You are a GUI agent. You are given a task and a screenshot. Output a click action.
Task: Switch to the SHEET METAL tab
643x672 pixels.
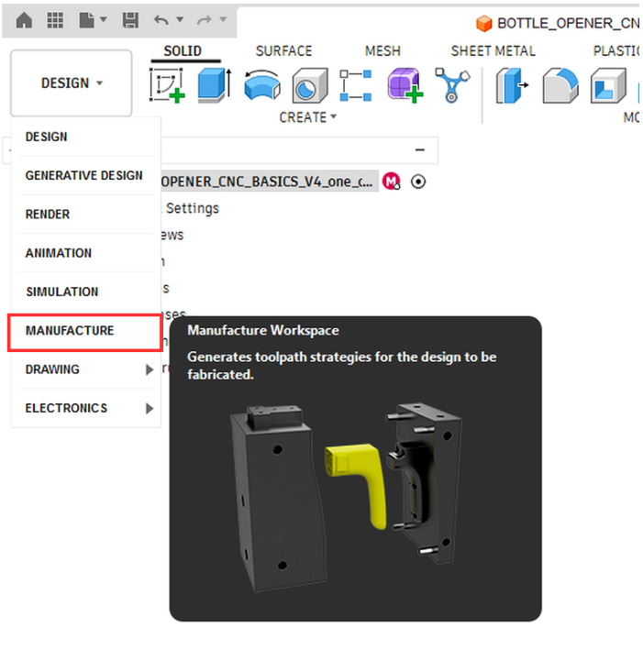tap(493, 51)
